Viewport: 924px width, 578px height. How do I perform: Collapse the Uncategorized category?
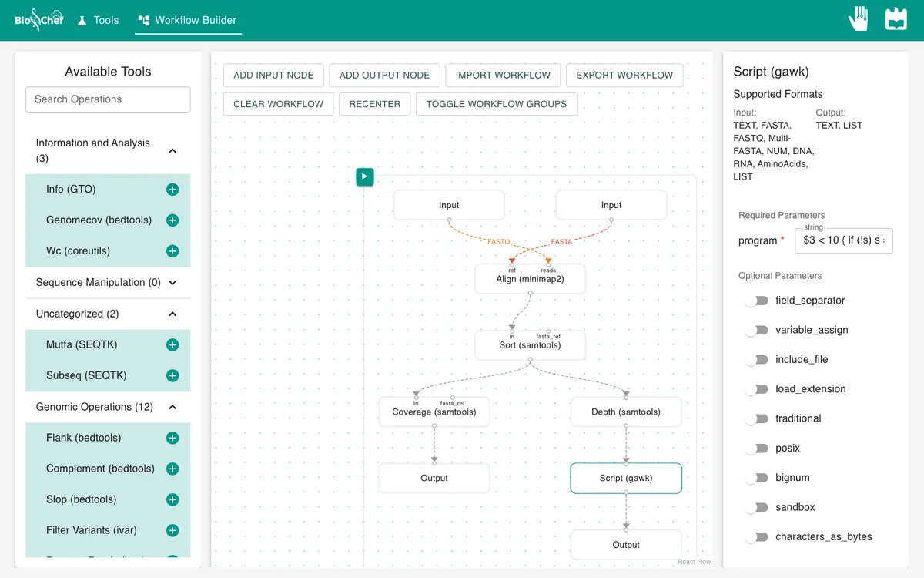(108, 314)
